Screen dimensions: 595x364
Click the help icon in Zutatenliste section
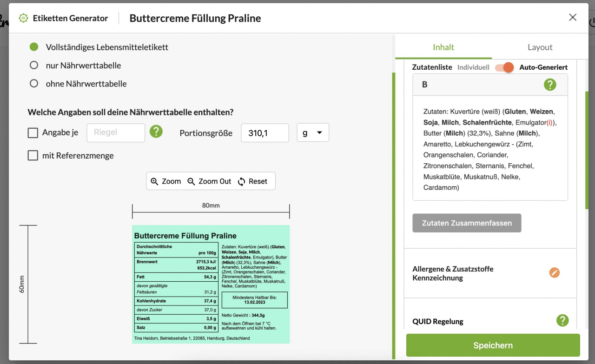tap(550, 85)
